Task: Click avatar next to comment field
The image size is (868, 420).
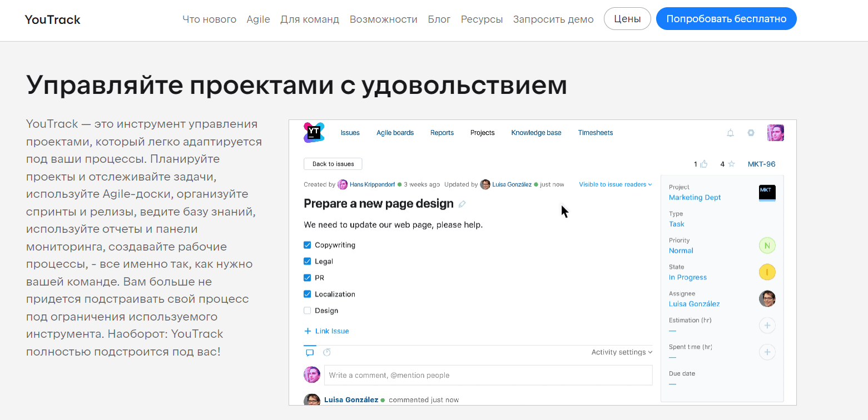Action: coord(312,374)
